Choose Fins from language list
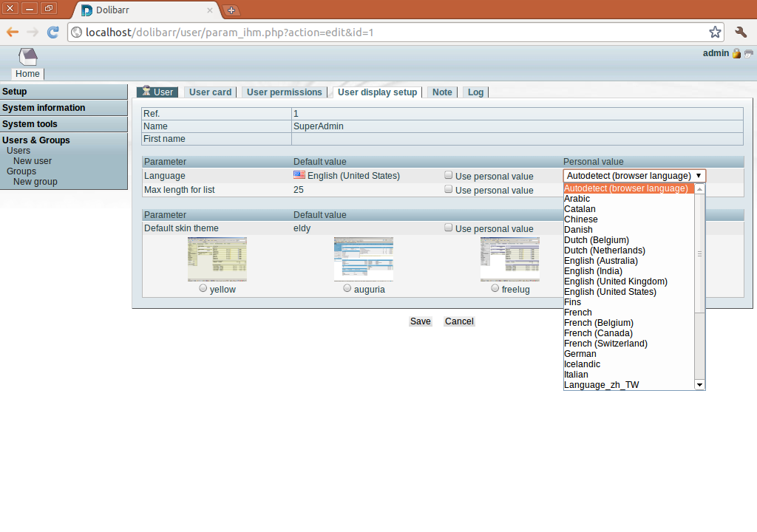This screenshot has height=532, width=757. (628, 302)
